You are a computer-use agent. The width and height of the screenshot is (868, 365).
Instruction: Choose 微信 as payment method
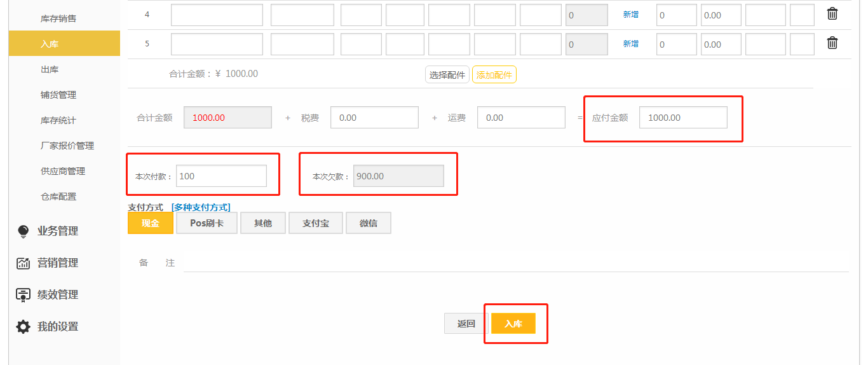point(368,223)
